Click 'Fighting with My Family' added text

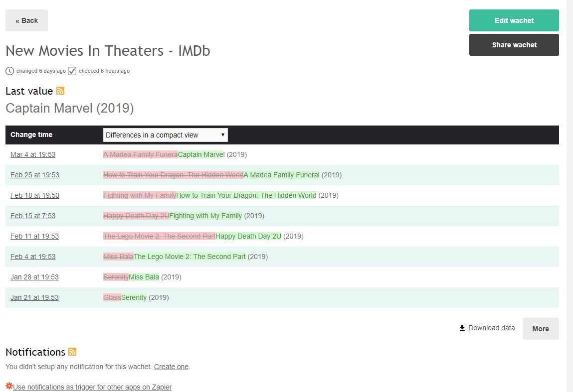tap(206, 216)
